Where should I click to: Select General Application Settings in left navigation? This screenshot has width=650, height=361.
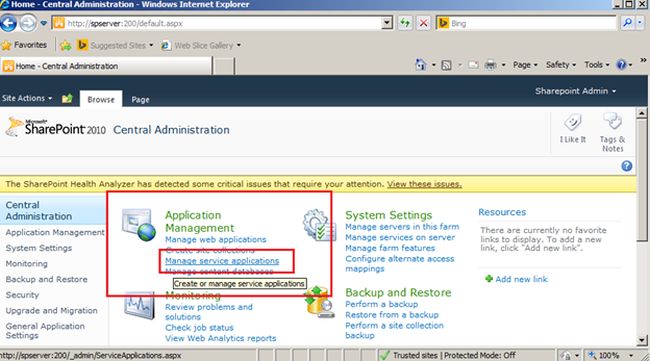click(x=45, y=331)
